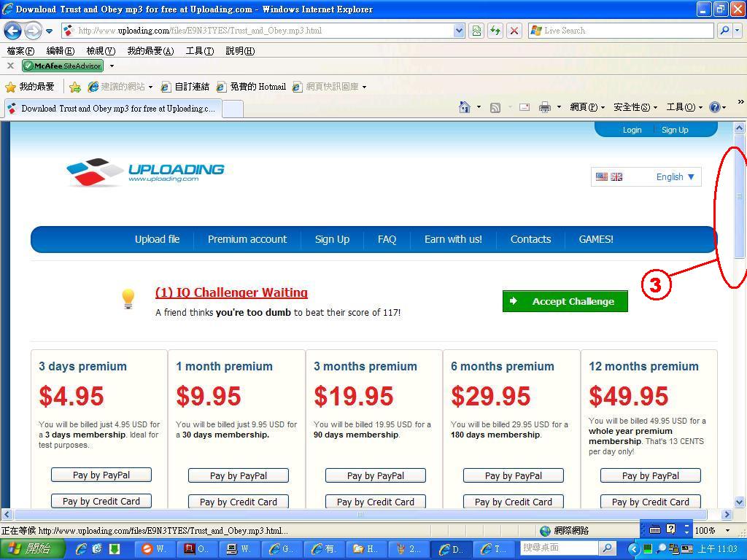This screenshot has width=747, height=560.
Task: Click the IQ Challenger Waiting link
Action: pos(231,292)
